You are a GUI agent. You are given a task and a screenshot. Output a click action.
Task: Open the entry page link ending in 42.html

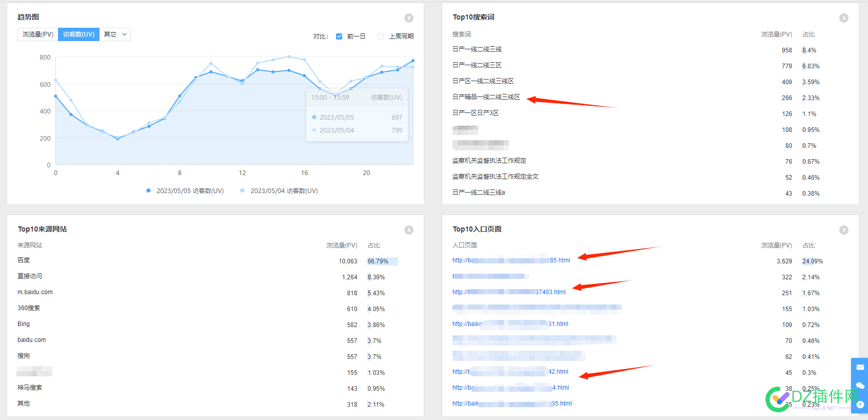510,372
